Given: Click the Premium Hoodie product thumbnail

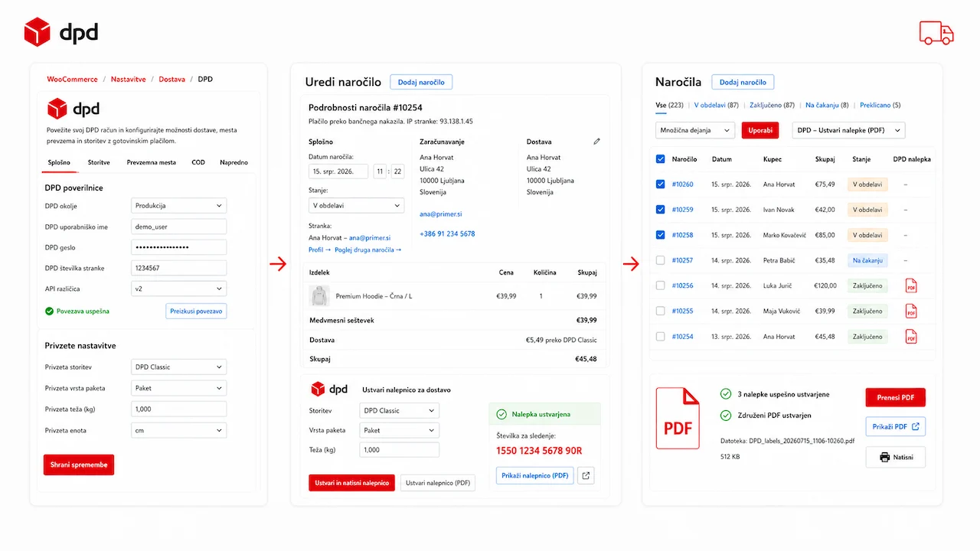Looking at the screenshot, I should point(318,296).
